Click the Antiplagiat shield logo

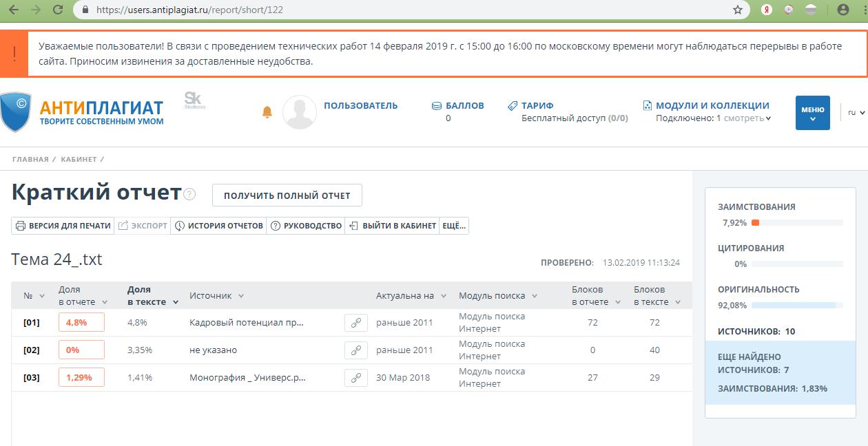click(16, 111)
